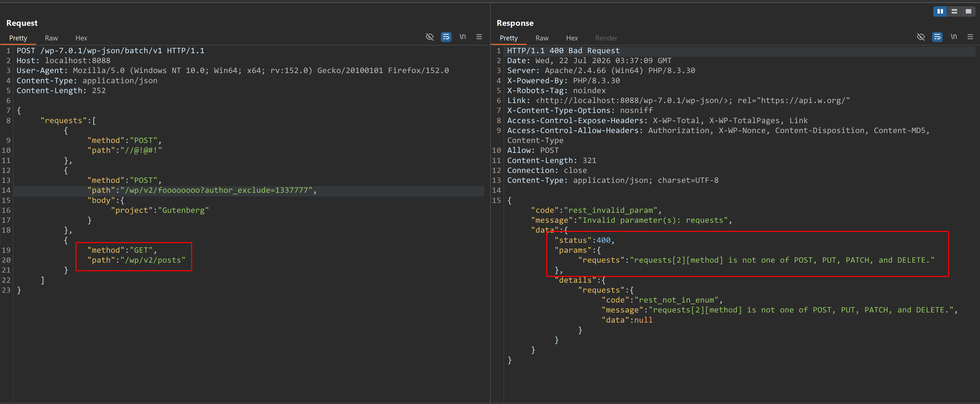The image size is (980, 404).
Task: Open the Response editor hamburger options menu
Action: 970,37
